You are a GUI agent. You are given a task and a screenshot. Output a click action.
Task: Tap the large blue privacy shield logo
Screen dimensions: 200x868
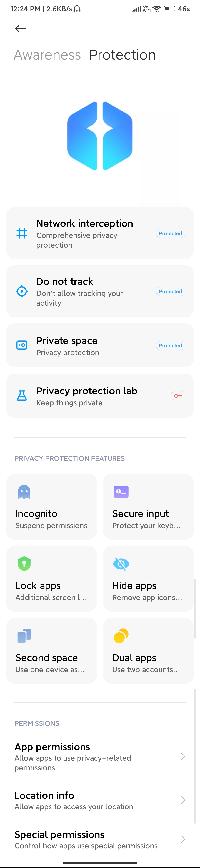click(100, 136)
